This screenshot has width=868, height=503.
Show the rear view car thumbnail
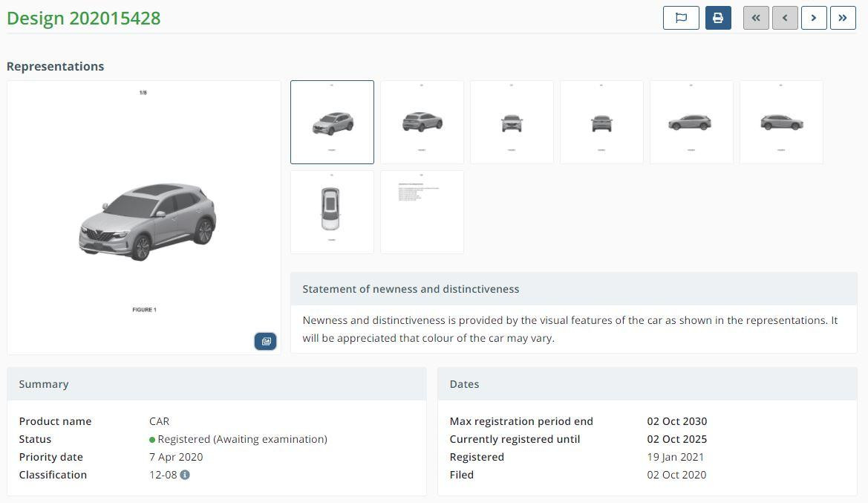601,122
